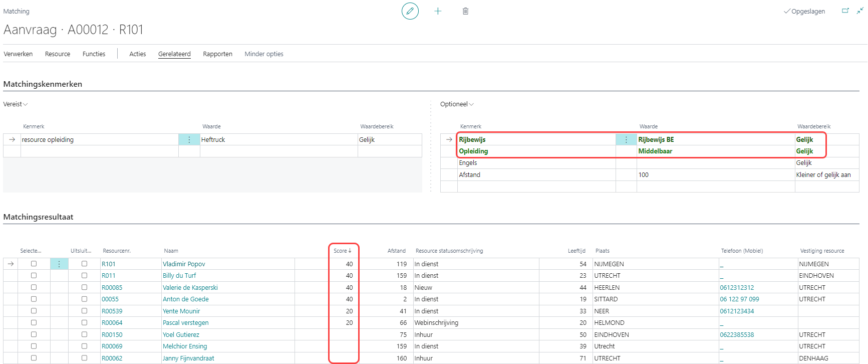Click Minder opties to show fewer options

click(263, 54)
